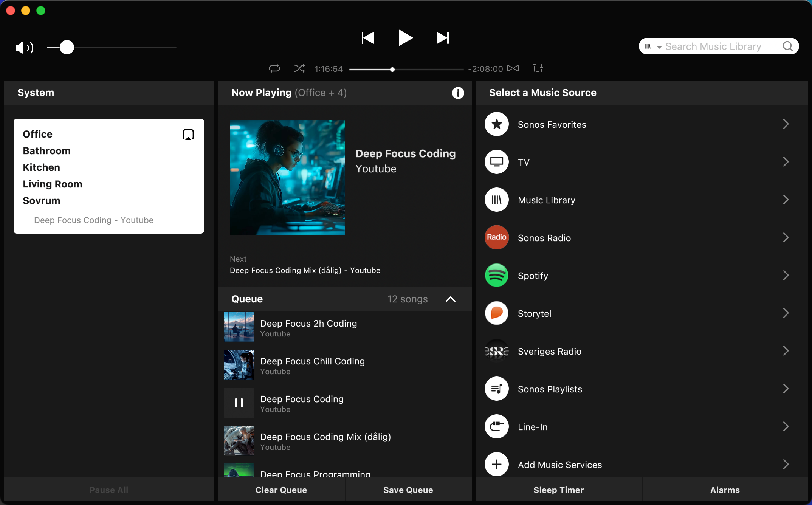Open the search source dropdown arrow
Viewport: 812px width, 505px height.
click(659, 47)
